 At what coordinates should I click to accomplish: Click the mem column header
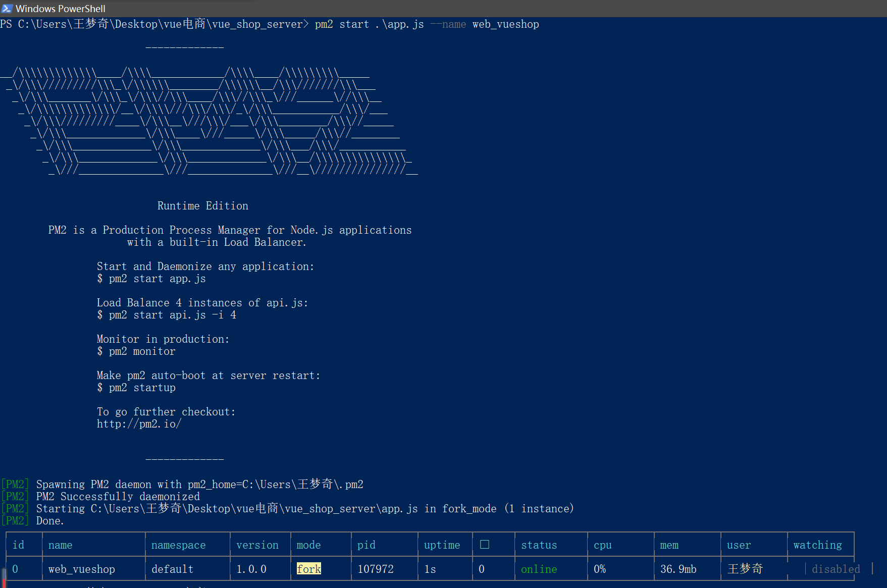669,545
